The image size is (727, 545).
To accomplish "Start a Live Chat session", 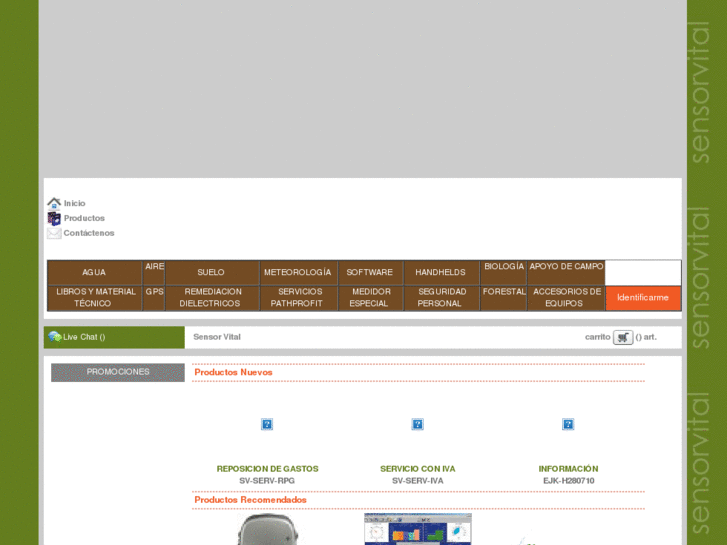I will 84,337.
